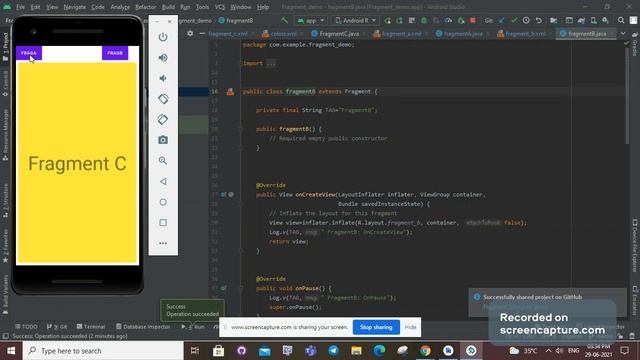640x360 pixels.
Task: Open the VCS menu
Action: pyautogui.click(x=220, y=7)
